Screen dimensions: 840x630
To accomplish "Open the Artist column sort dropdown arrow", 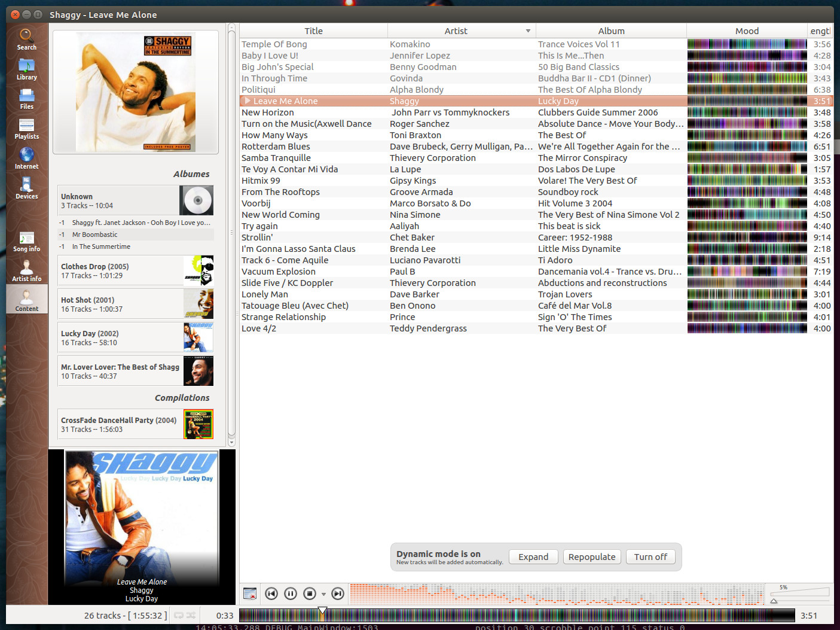I will [528, 31].
